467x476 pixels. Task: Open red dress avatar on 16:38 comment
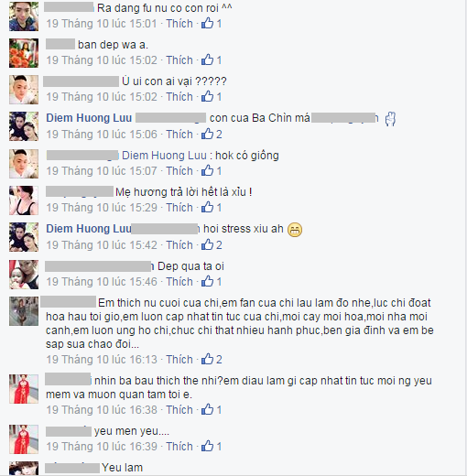(24, 389)
